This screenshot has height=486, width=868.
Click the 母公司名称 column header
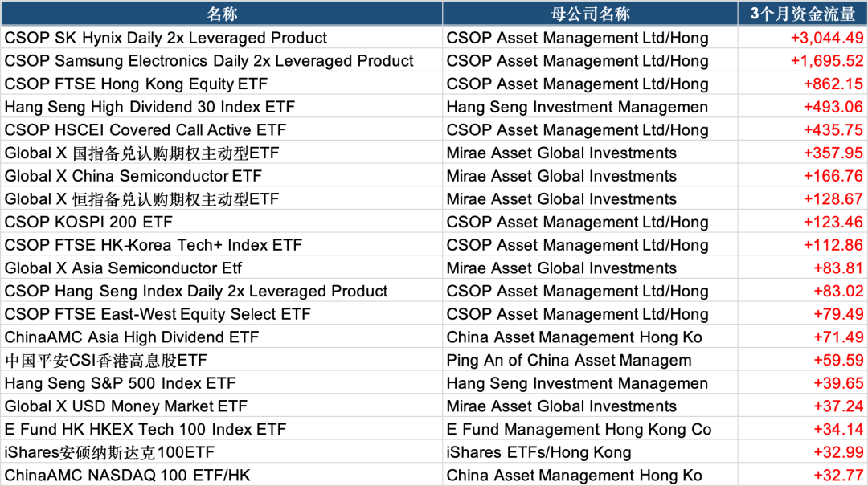coord(590,14)
